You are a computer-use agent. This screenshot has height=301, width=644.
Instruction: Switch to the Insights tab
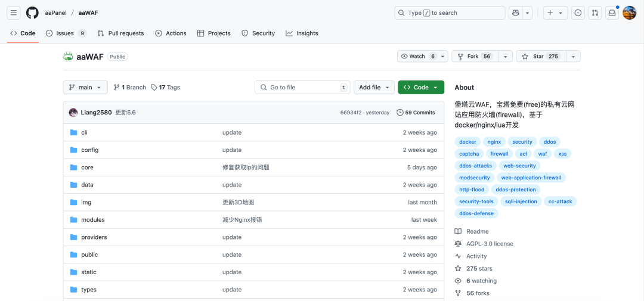(302, 33)
